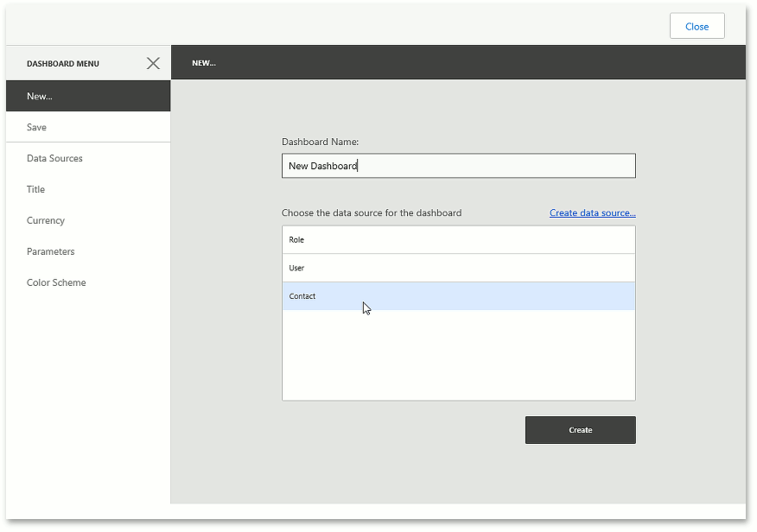Click the Dashboard Name input field
The image size is (757, 532).
(x=458, y=166)
